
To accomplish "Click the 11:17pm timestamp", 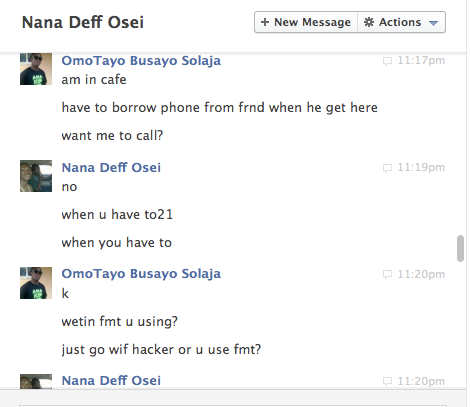I will pos(421,60).
